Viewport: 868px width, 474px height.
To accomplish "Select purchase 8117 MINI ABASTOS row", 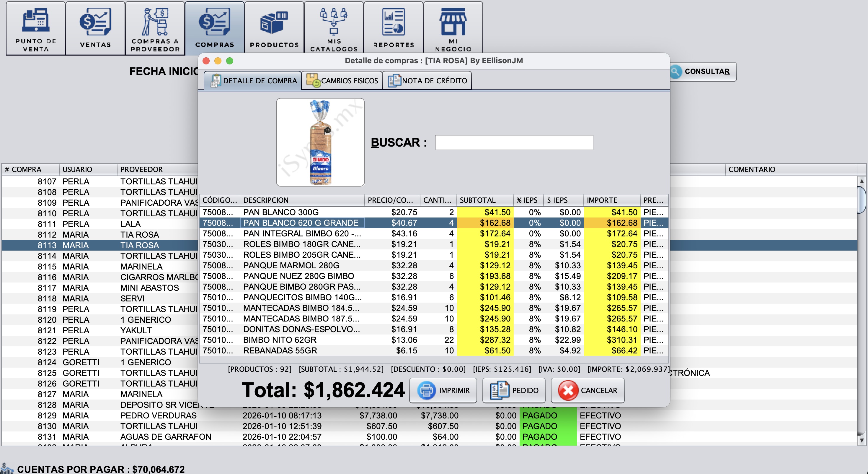I will pyautogui.click(x=100, y=288).
